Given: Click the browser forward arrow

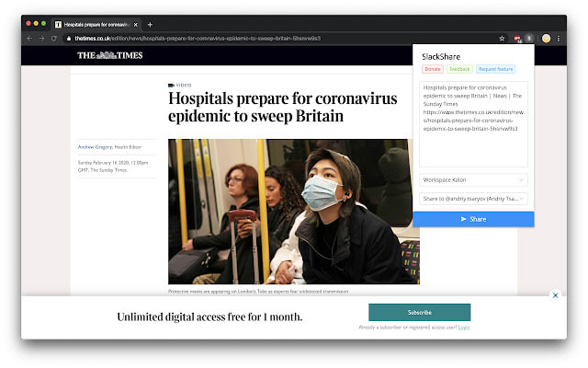Looking at the screenshot, I should (x=41, y=39).
